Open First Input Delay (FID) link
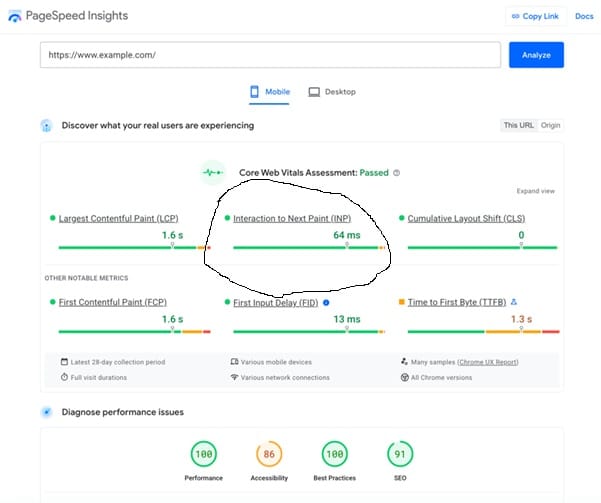 coord(276,303)
